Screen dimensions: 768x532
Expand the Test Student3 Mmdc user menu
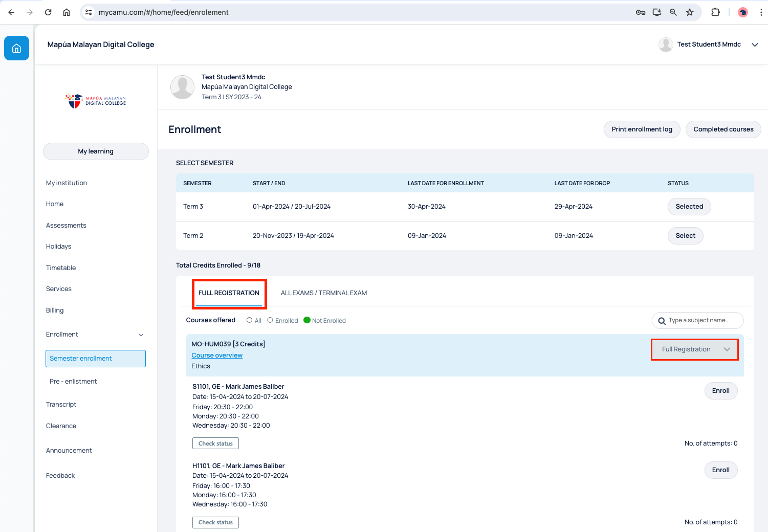tap(754, 45)
